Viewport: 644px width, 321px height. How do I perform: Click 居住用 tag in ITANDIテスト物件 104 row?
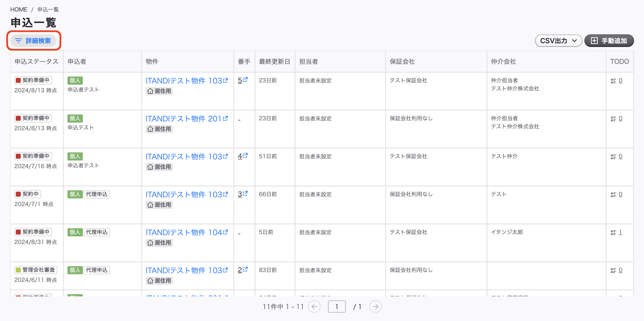159,243
